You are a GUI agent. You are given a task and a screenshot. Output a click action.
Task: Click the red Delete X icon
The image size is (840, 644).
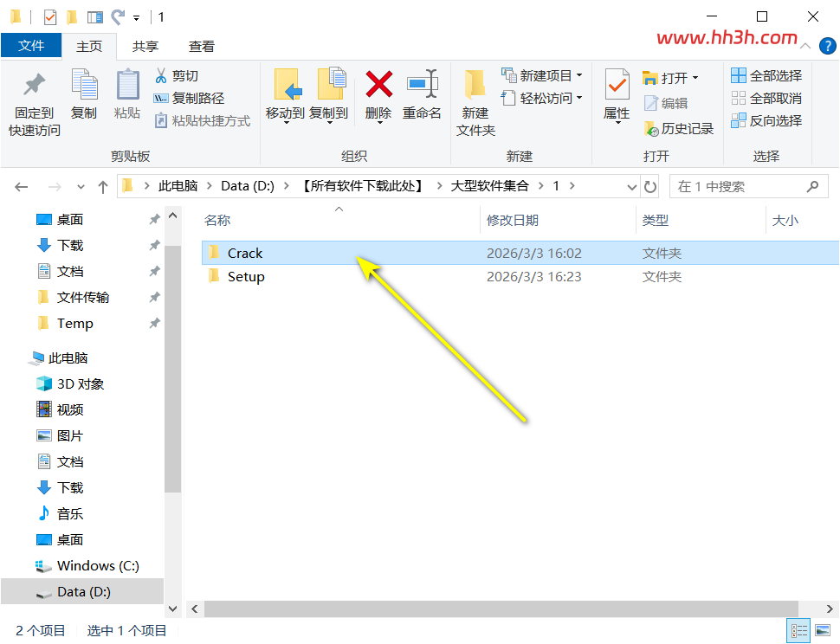[x=378, y=84]
